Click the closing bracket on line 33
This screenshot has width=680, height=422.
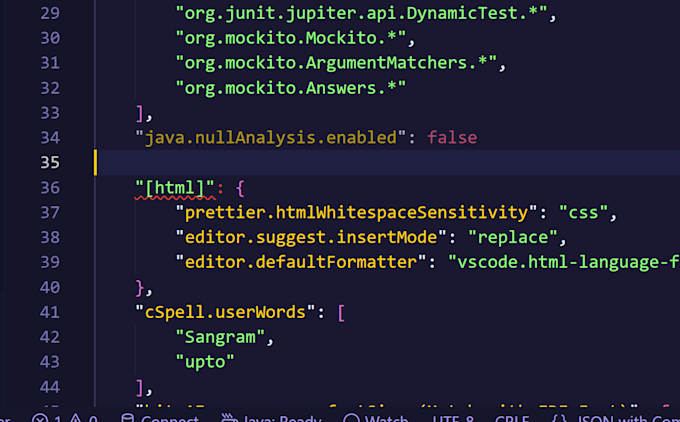click(x=140, y=113)
